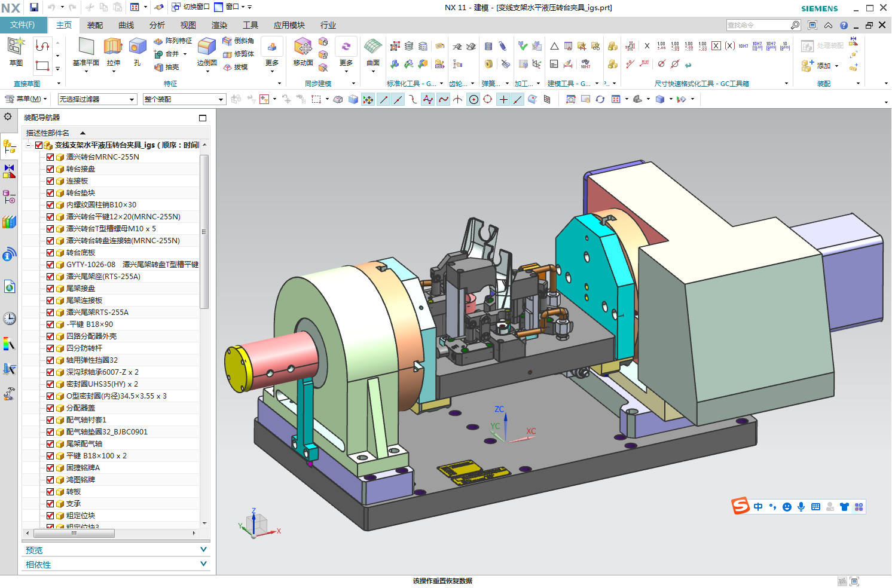
Task: Click the Draft (拔模) tool
Action: tap(235, 67)
